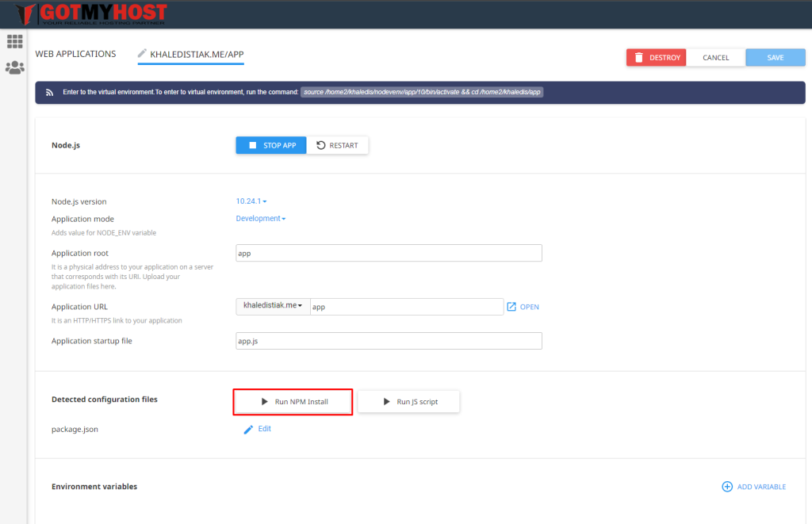Stop the app with STOP APP button
Image resolution: width=812 pixels, height=524 pixels.
click(271, 145)
